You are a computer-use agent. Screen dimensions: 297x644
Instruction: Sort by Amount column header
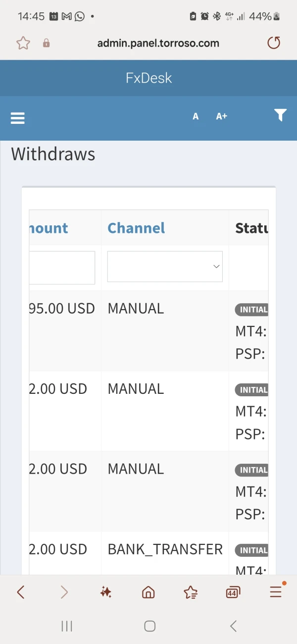point(49,228)
